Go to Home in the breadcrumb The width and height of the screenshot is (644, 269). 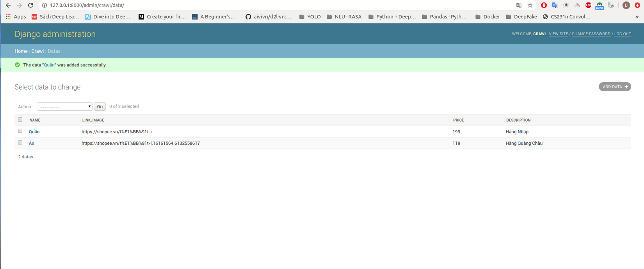pyautogui.click(x=21, y=51)
